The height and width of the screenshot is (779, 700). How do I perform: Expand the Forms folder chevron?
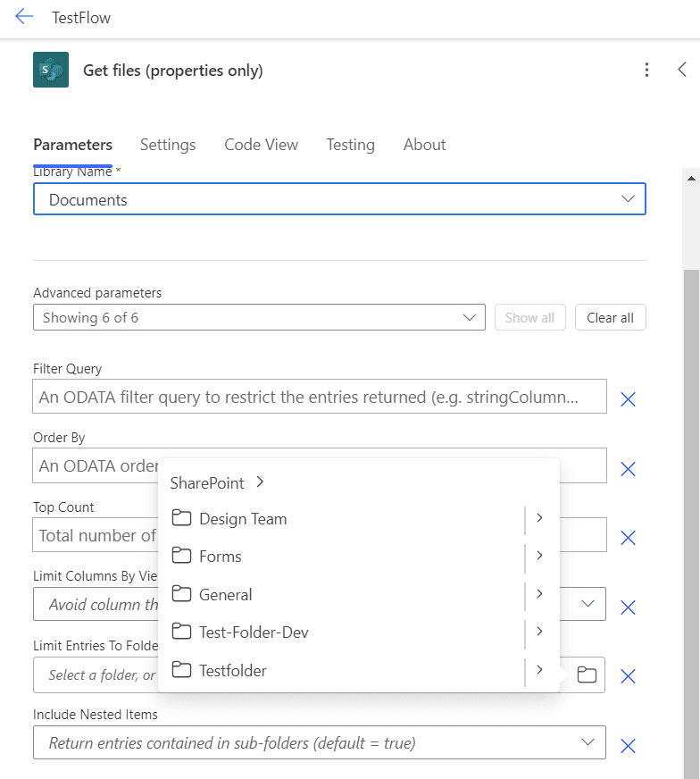tap(539, 556)
